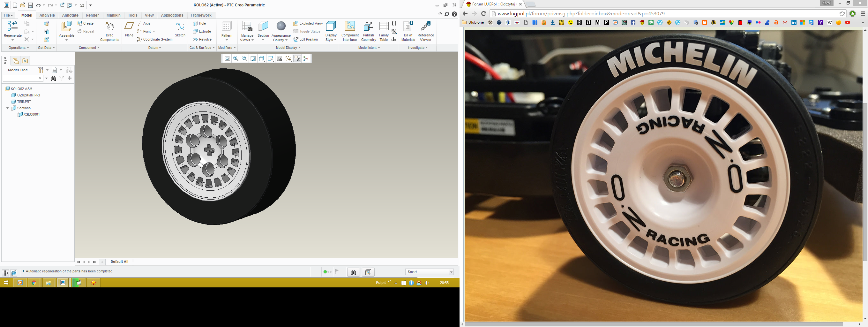868x327 pixels.
Task: Toggle the Model Tree navigator display
Action: coord(6,273)
